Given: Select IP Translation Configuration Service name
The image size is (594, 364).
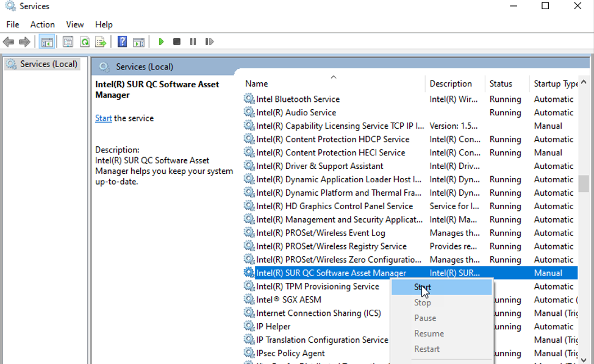Looking at the screenshot, I should coord(322,340).
